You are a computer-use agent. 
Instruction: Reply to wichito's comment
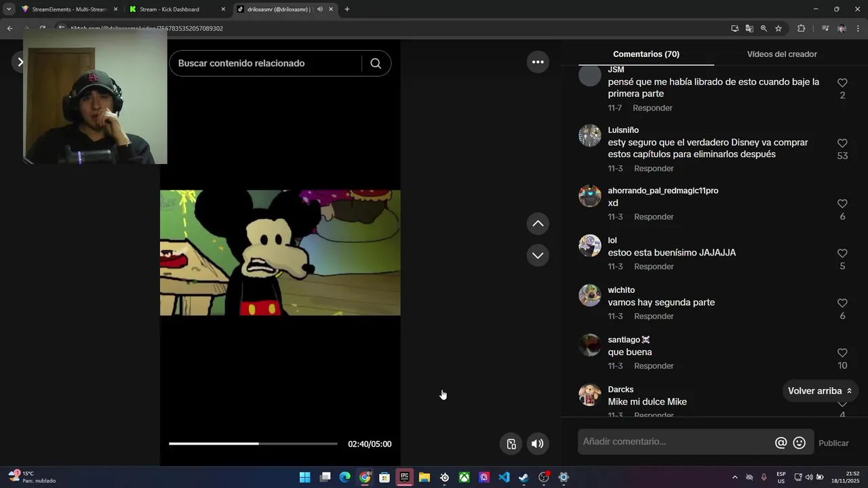(x=654, y=317)
